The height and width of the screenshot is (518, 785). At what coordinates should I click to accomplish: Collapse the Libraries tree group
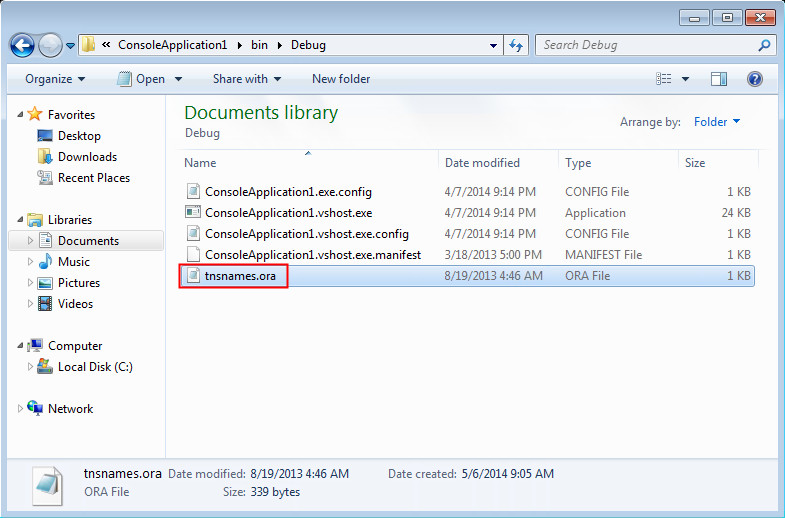pyautogui.click(x=20, y=220)
